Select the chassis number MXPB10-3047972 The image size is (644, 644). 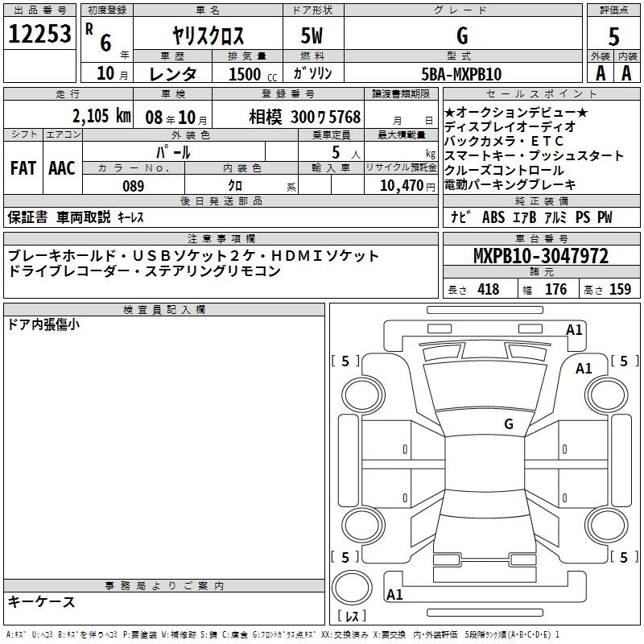[x=541, y=256]
